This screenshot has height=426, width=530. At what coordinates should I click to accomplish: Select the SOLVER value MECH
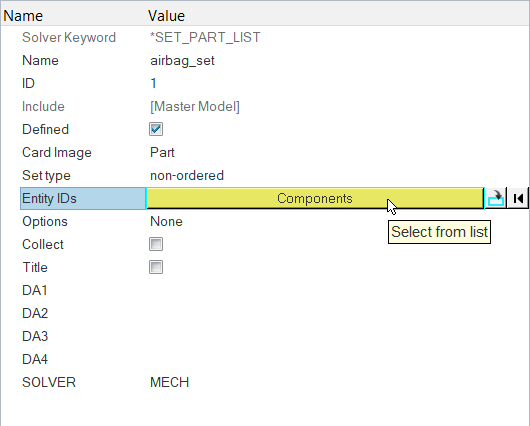tap(169, 382)
